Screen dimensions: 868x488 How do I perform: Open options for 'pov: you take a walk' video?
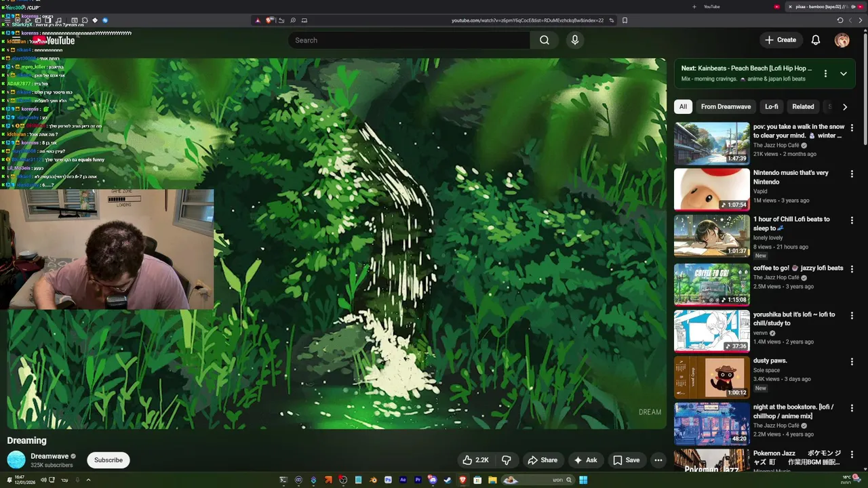[852, 127]
